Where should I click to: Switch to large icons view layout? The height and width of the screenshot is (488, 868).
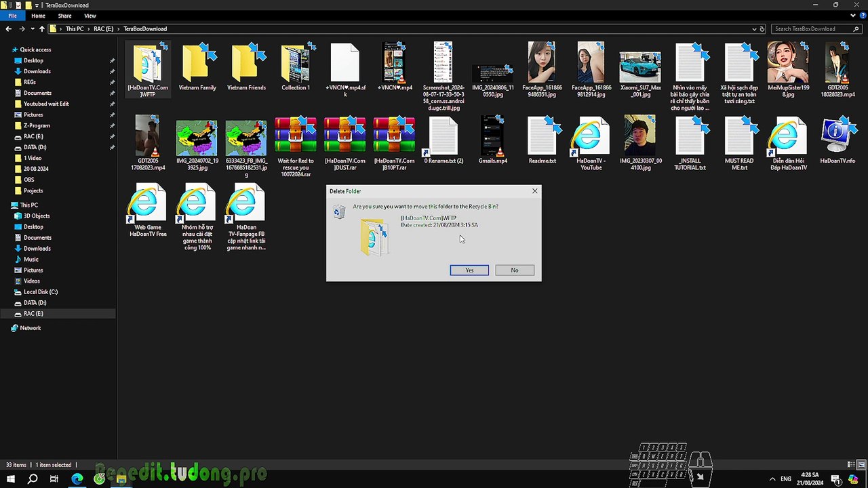tap(862, 465)
